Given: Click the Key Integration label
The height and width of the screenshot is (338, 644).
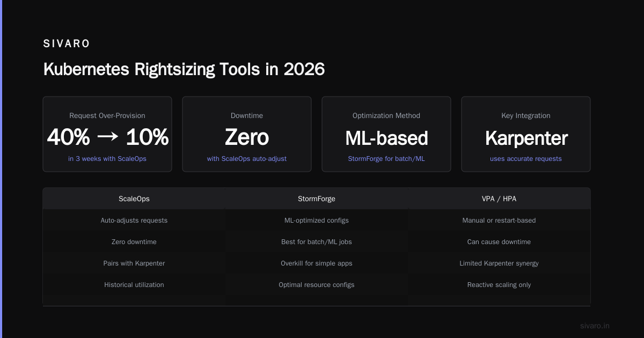Looking at the screenshot, I should tap(526, 115).
